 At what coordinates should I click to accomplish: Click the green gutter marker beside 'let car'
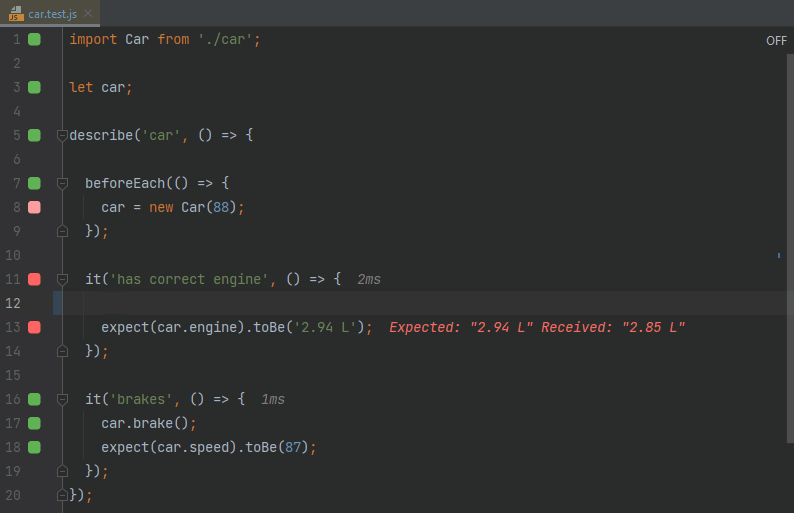(x=34, y=87)
